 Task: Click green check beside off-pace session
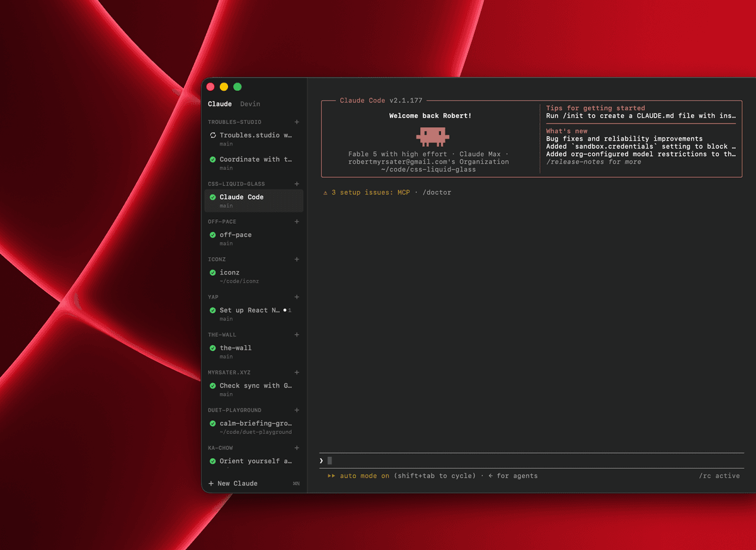pos(213,235)
